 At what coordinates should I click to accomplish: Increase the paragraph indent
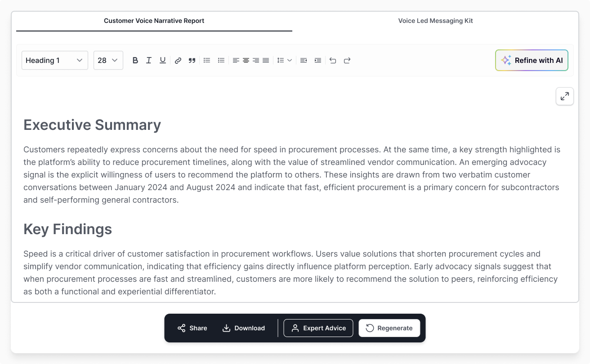pyautogui.click(x=318, y=60)
